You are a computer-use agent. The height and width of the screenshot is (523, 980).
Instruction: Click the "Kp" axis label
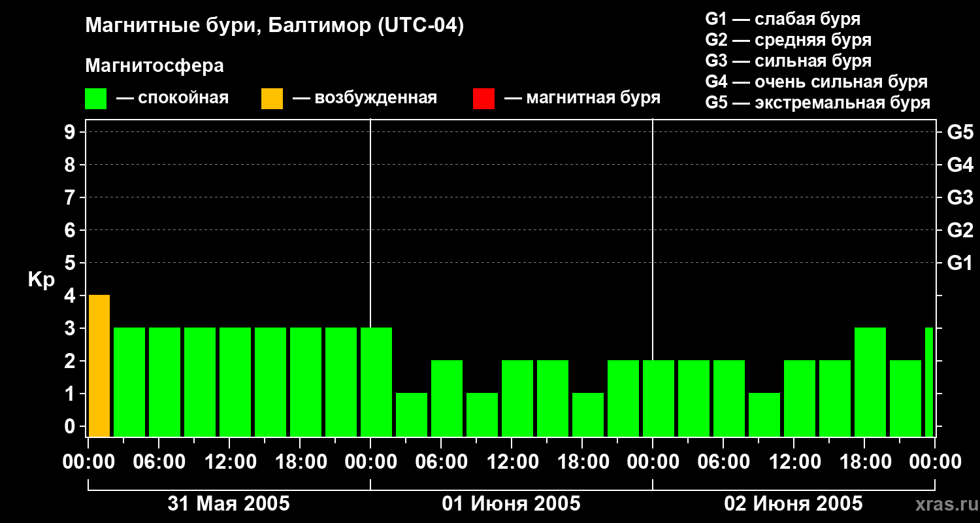pos(41,280)
